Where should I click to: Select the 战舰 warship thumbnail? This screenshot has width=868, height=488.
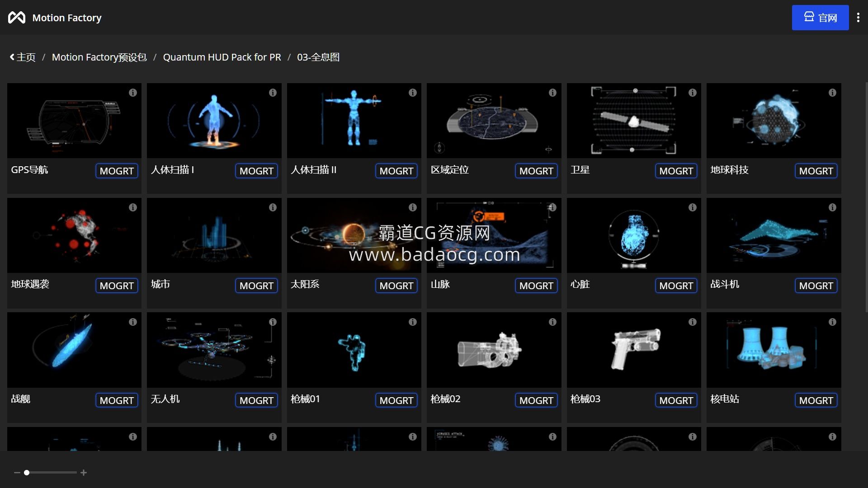[74, 350]
